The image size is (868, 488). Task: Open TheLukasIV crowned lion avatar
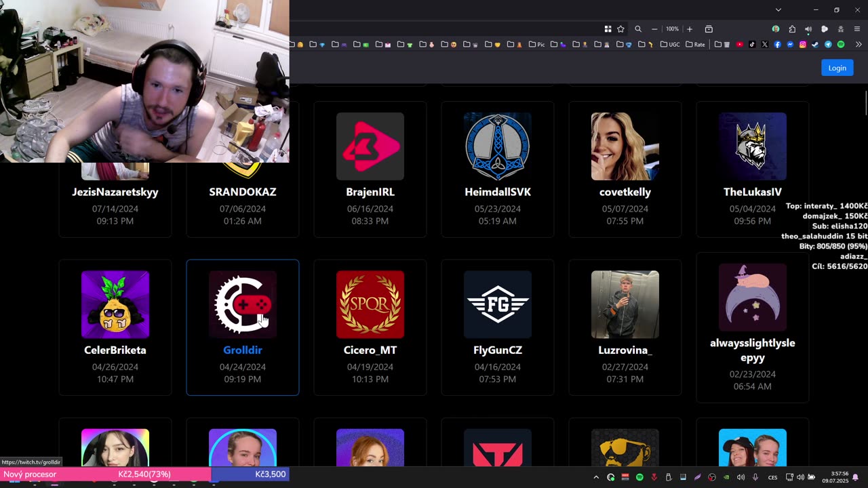(753, 146)
